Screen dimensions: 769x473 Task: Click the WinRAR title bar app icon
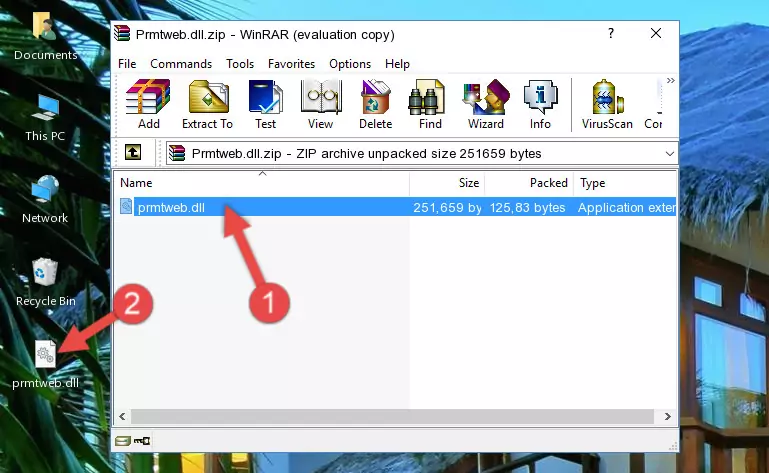122,34
